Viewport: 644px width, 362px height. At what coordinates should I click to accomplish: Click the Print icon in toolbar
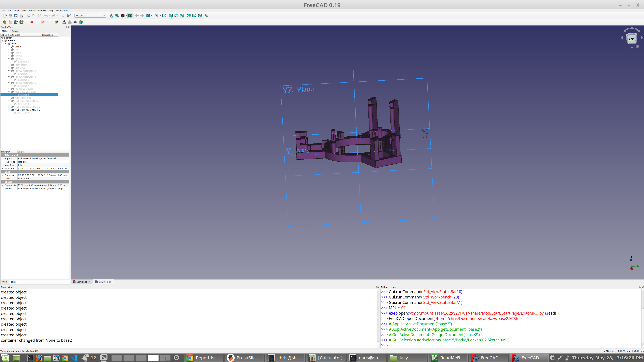21,15
